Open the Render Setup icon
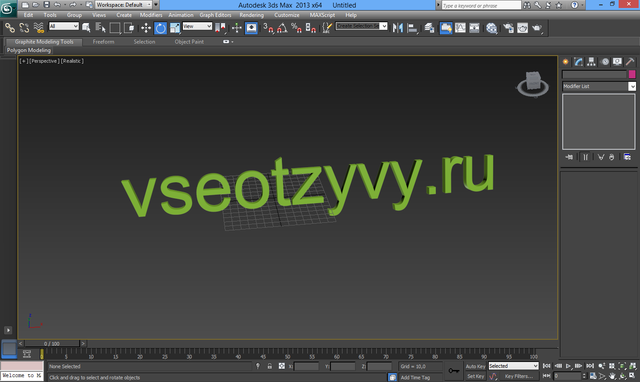640x382 pixels. [508, 28]
